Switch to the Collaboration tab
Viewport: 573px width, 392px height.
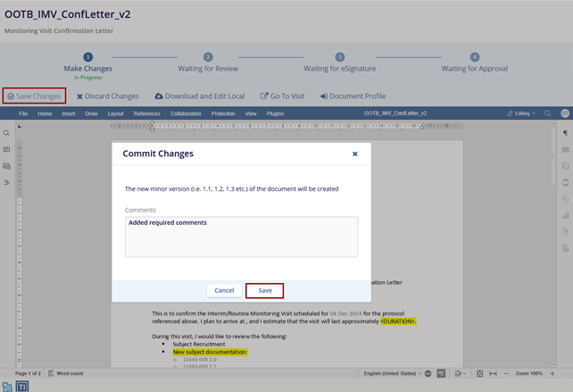coord(186,113)
